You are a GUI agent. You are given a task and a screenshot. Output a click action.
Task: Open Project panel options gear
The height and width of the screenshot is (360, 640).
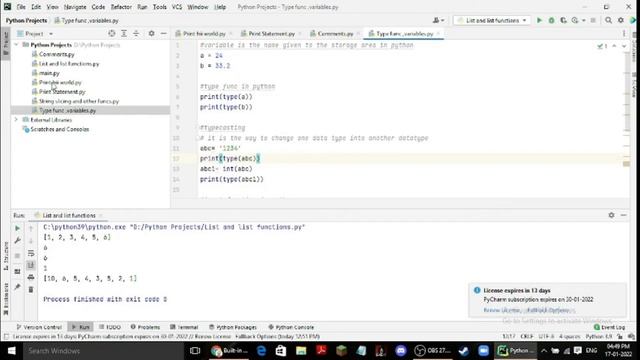coord(151,33)
